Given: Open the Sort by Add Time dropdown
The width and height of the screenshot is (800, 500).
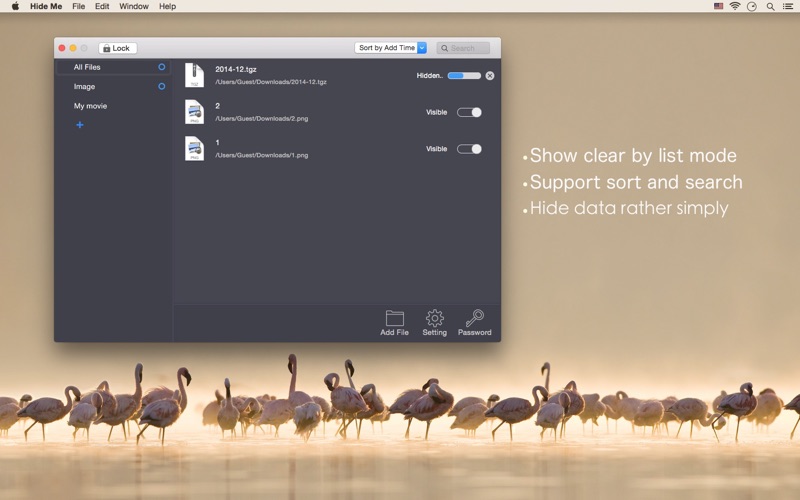Looking at the screenshot, I should pos(390,48).
